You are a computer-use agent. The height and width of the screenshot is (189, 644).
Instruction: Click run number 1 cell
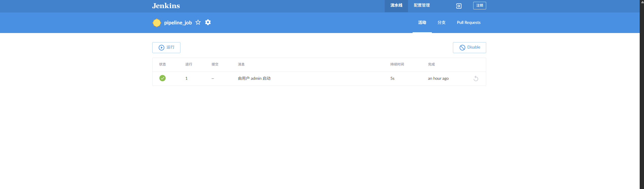[186, 78]
